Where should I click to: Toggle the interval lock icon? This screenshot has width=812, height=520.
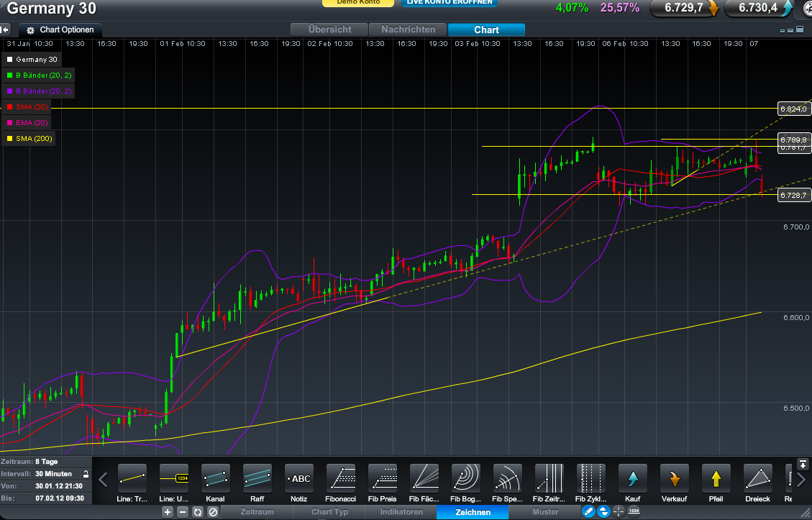[86, 474]
